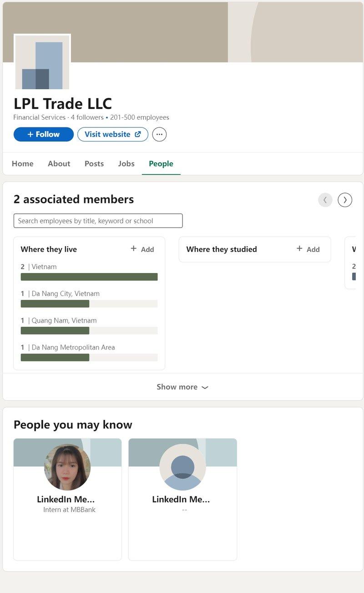364x593 pixels.
Task: Add a location in Where they live
Action: point(142,249)
